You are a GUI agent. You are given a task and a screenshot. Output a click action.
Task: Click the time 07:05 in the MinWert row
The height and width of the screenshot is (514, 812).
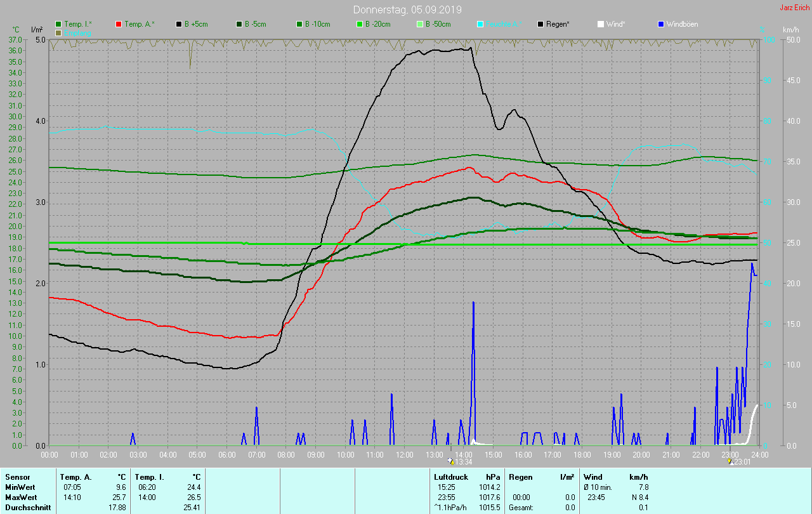click(x=72, y=487)
